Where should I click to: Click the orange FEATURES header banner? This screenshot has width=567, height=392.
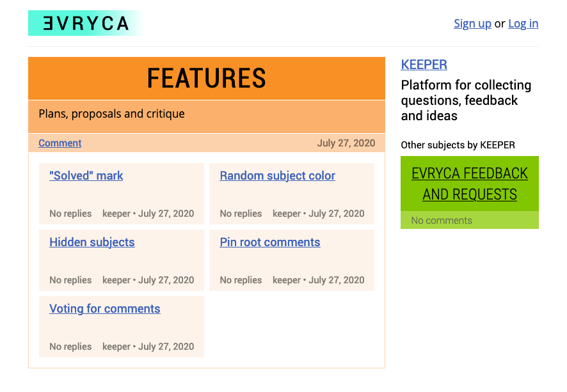tap(207, 78)
